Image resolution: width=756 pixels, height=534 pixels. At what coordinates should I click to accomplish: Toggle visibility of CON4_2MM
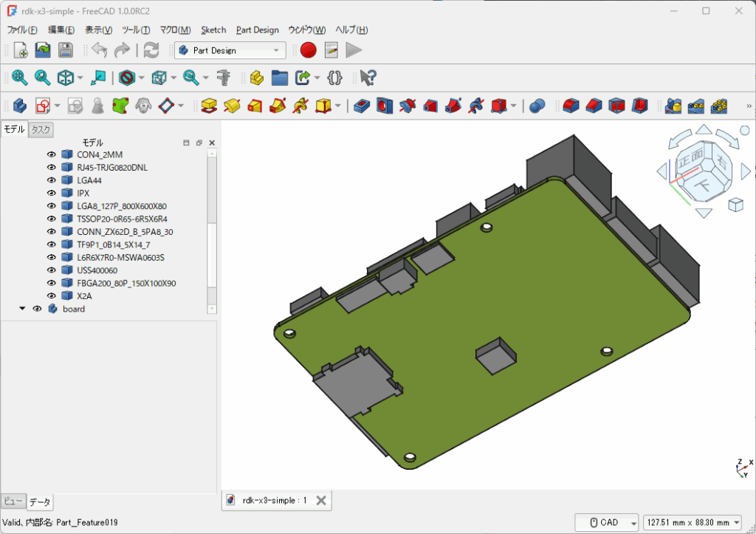point(52,154)
